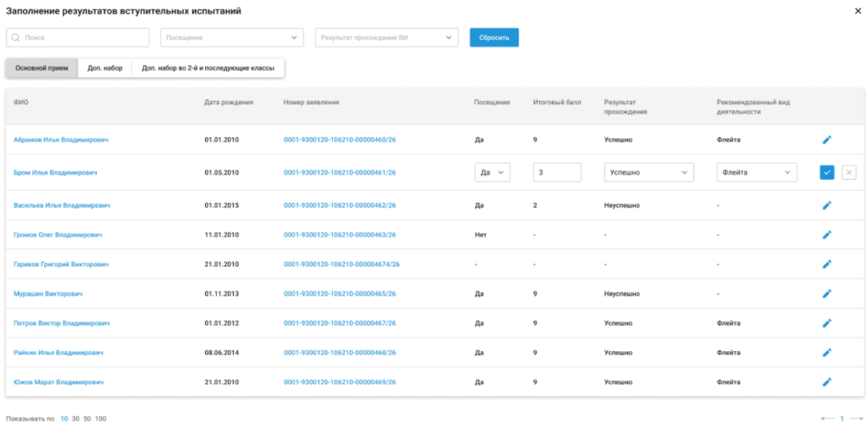Click pencil icon in Райкин Илья row
This screenshot has height=425, width=868.
(826, 352)
